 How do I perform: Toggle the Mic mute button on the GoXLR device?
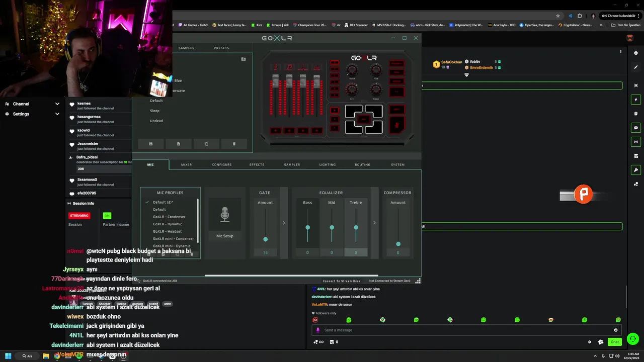click(x=396, y=125)
